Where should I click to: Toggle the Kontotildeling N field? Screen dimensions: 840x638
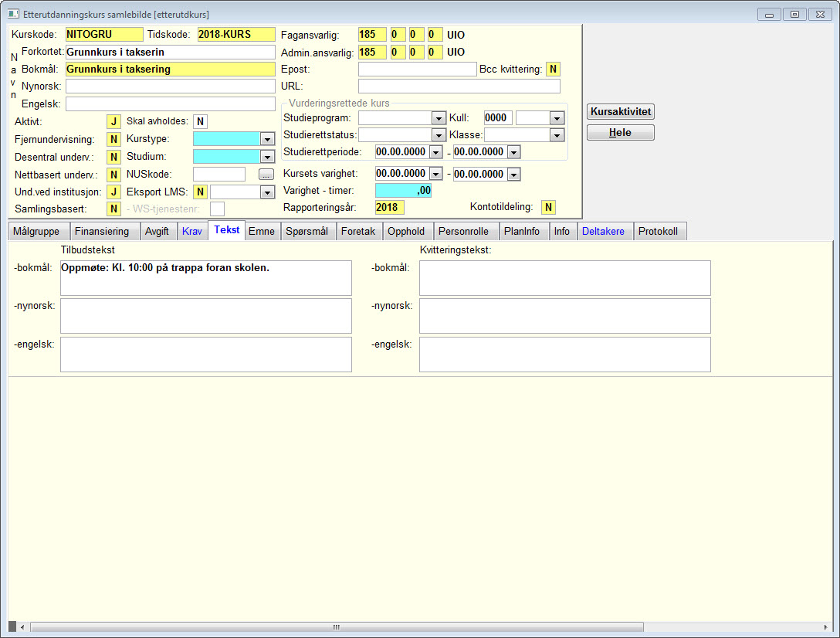coord(548,207)
